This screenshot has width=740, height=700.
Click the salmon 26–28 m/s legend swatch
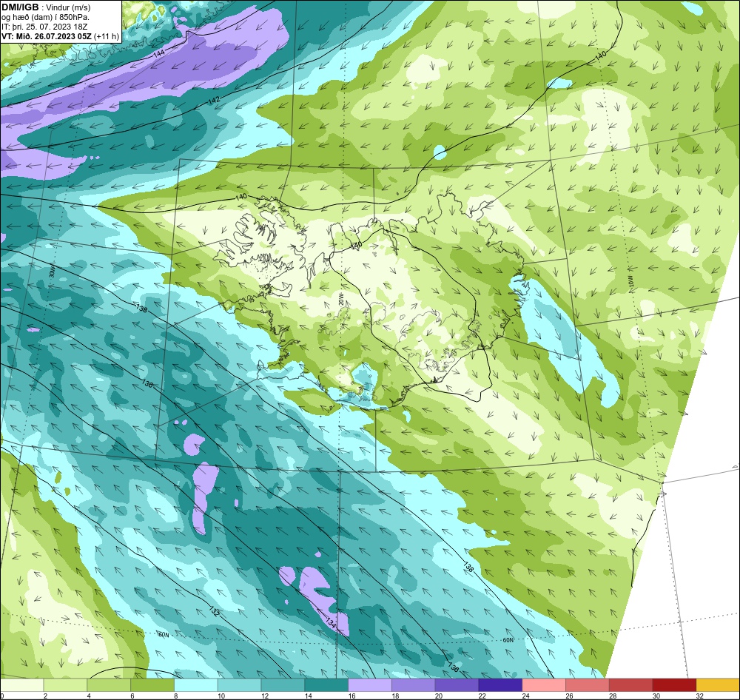[x=587, y=685]
